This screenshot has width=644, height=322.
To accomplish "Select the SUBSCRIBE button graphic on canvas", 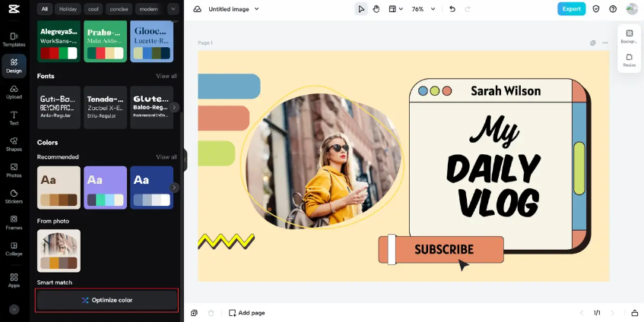I will pyautogui.click(x=441, y=249).
